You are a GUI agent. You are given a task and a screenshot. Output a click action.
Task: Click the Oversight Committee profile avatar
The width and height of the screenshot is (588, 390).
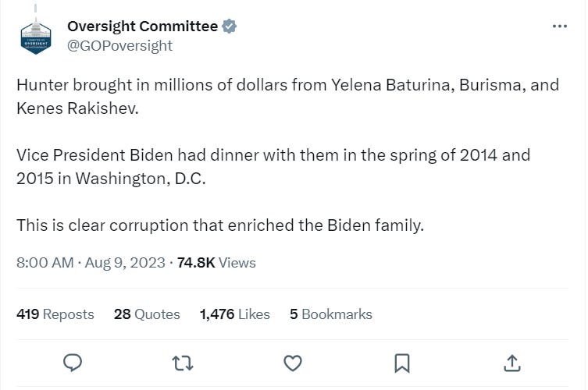click(x=36, y=36)
